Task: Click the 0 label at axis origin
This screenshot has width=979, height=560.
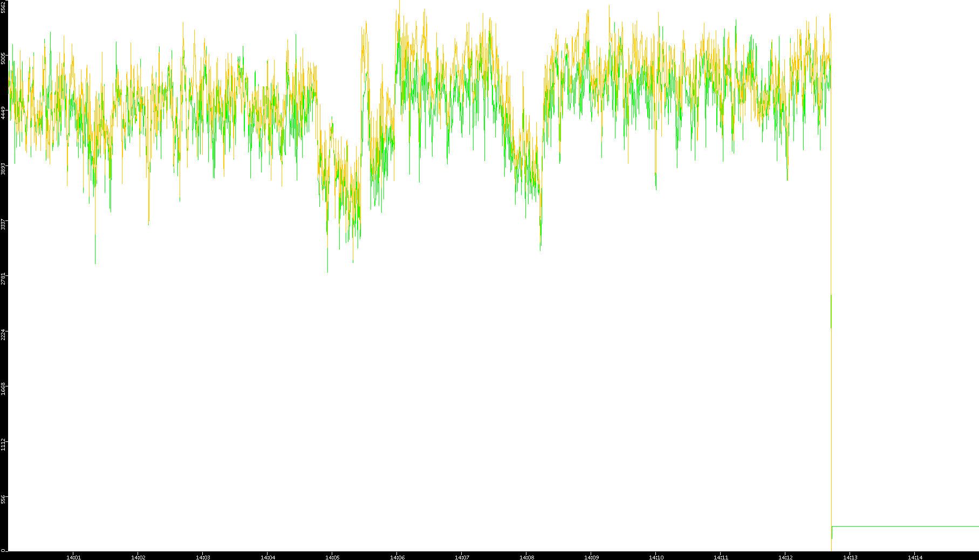Action: point(3,550)
